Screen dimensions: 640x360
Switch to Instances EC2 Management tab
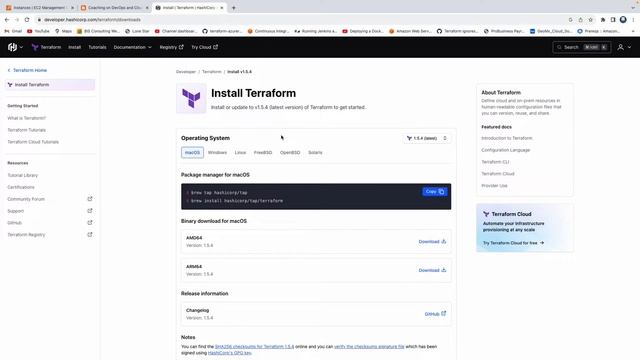[x=40, y=8]
